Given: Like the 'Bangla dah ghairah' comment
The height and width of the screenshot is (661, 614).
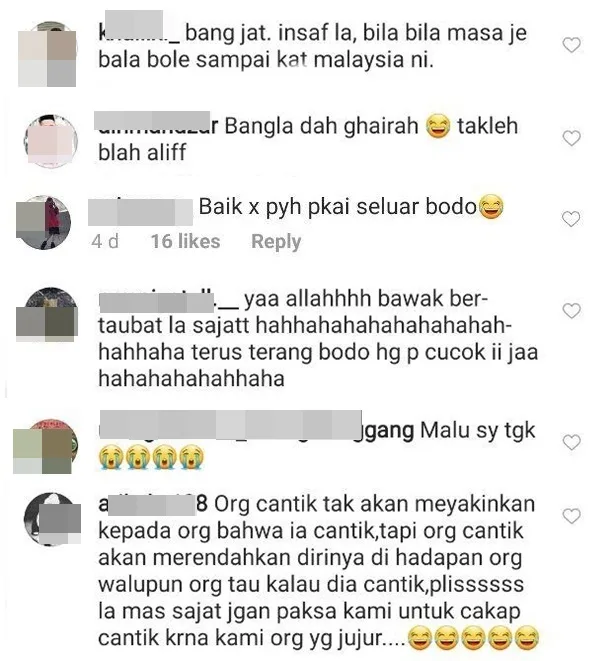Looking at the screenshot, I should [571, 138].
